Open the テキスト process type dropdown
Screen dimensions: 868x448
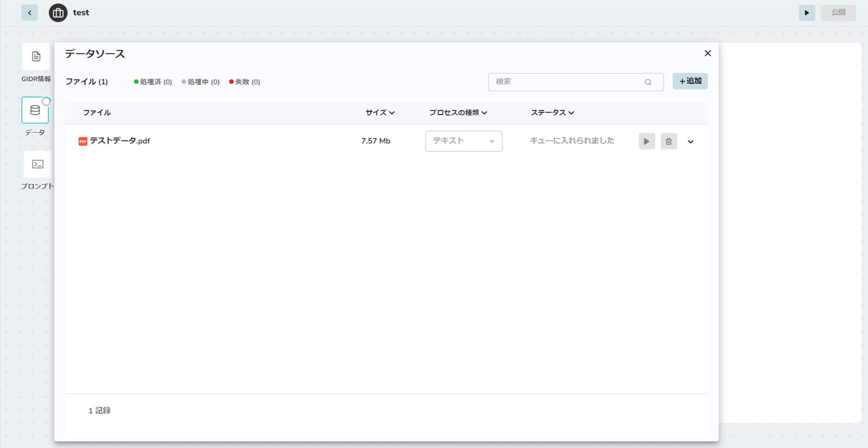tap(464, 141)
